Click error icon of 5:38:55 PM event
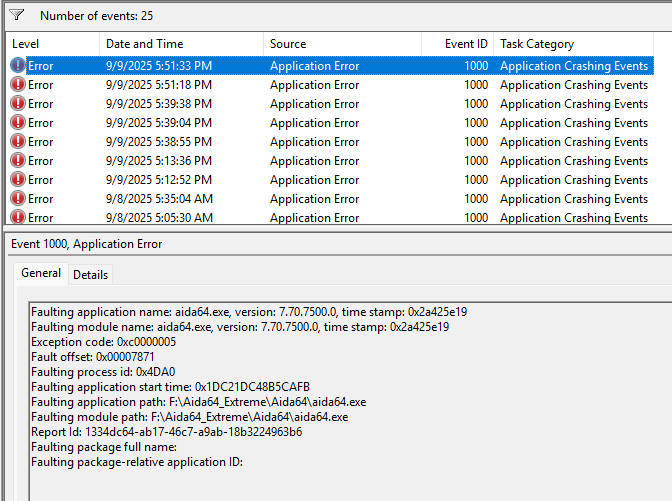672x501 pixels. (x=18, y=141)
